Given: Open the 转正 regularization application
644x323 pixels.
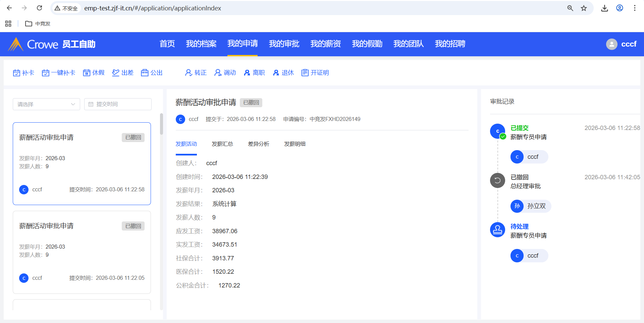Looking at the screenshot, I should tap(196, 73).
